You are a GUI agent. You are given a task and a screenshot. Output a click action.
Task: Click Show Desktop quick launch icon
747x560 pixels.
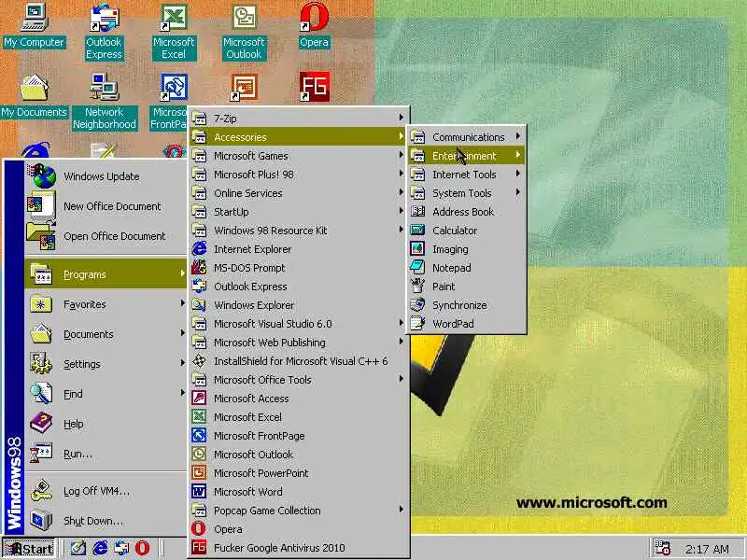[78, 549]
